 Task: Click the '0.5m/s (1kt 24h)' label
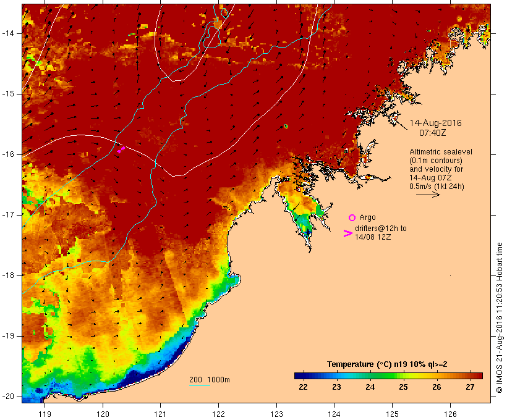[437, 187]
